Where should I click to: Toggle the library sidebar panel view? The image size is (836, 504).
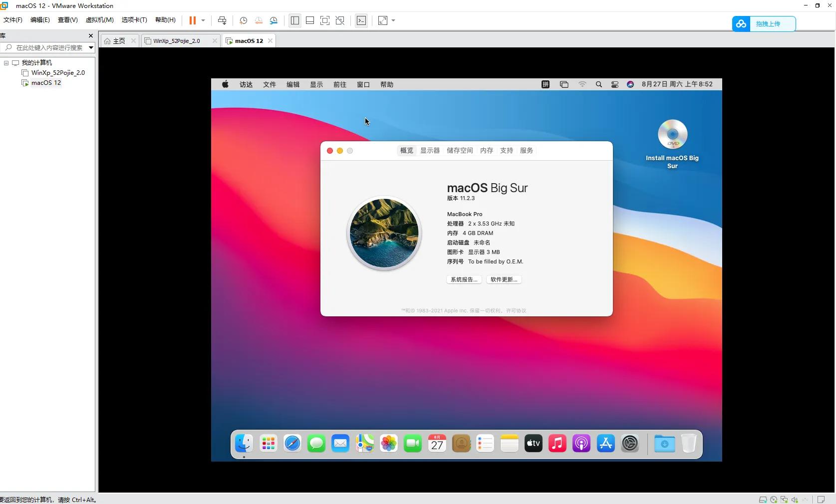[295, 20]
